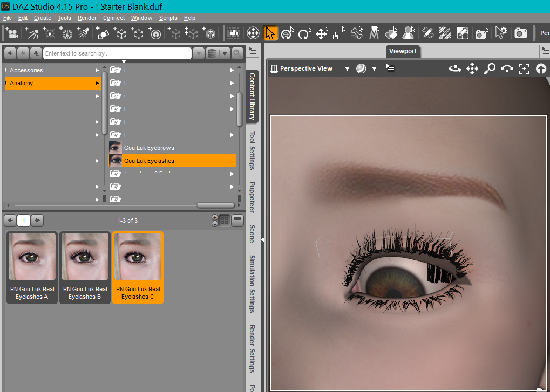This screenshot has height=392, width=550.
Task: Toggle the left pane collapse arrow
Action: (x=262, y=240)
